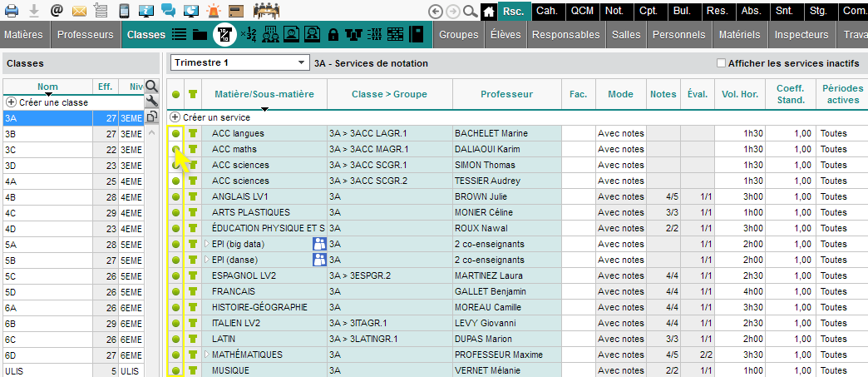The height and width of the screenshot is (377, 868).
Task: Click 'Créer une classe' in Classes list
Action: tap(52, 102)
